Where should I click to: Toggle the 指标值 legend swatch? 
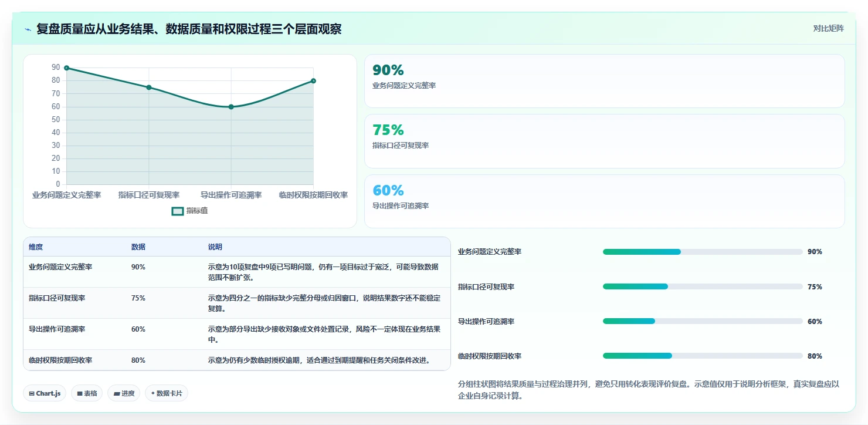178,211
